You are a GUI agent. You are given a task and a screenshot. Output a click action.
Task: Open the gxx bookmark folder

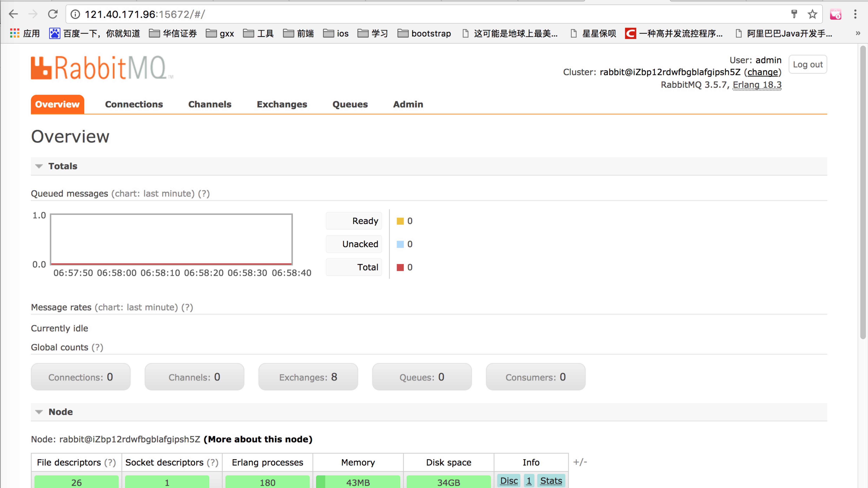[220, 33]
